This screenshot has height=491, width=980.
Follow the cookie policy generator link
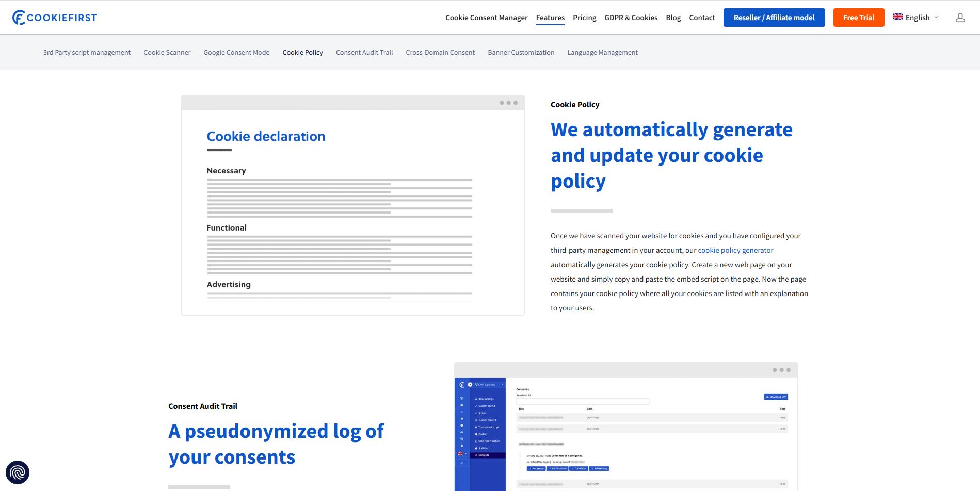(x=735, y=250)
